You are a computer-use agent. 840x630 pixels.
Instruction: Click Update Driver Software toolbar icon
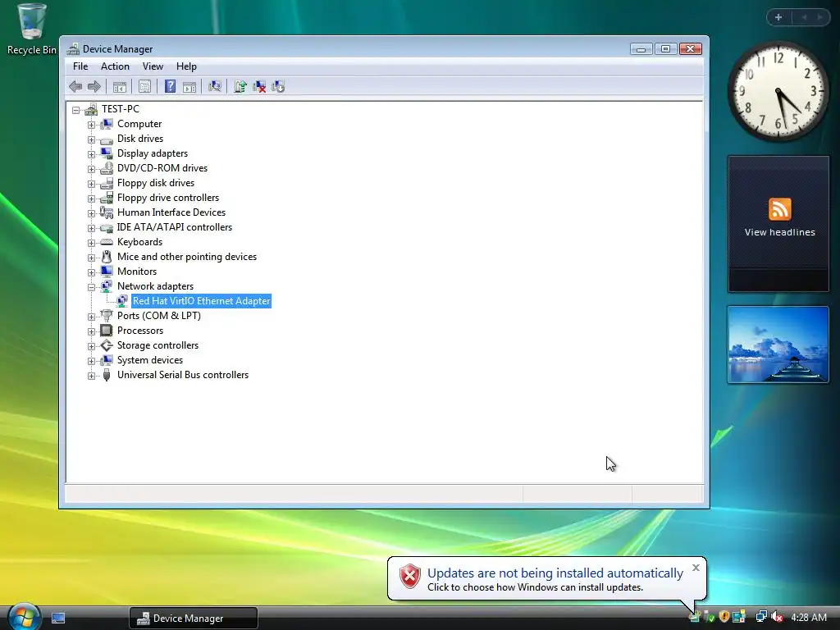[x=240, y=86]
